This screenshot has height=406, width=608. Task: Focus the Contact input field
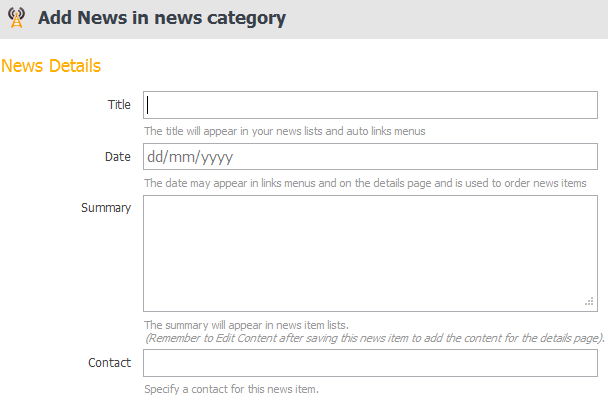tap(370, 363)
